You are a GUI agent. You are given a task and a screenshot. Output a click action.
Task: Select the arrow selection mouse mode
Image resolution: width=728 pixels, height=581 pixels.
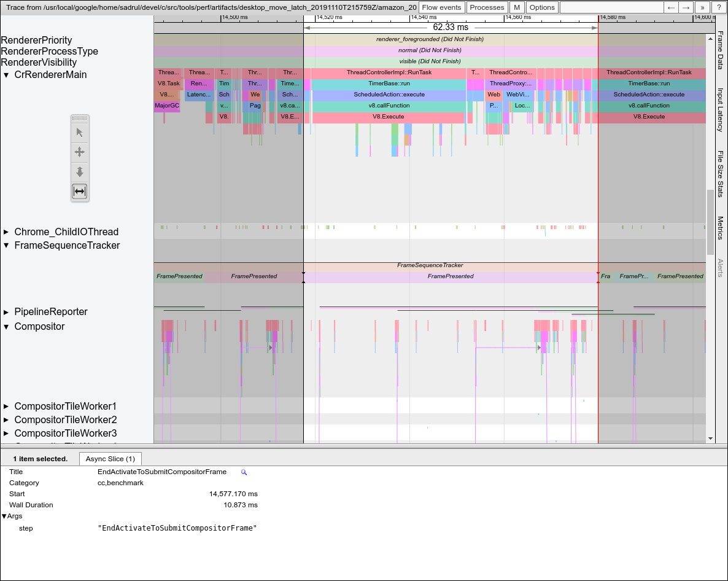80,132
